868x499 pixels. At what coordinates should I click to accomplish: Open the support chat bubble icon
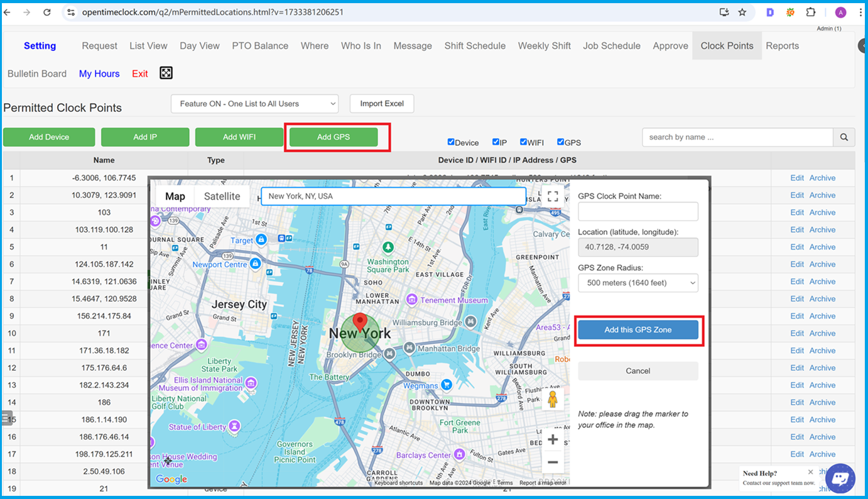pos(840,479)
